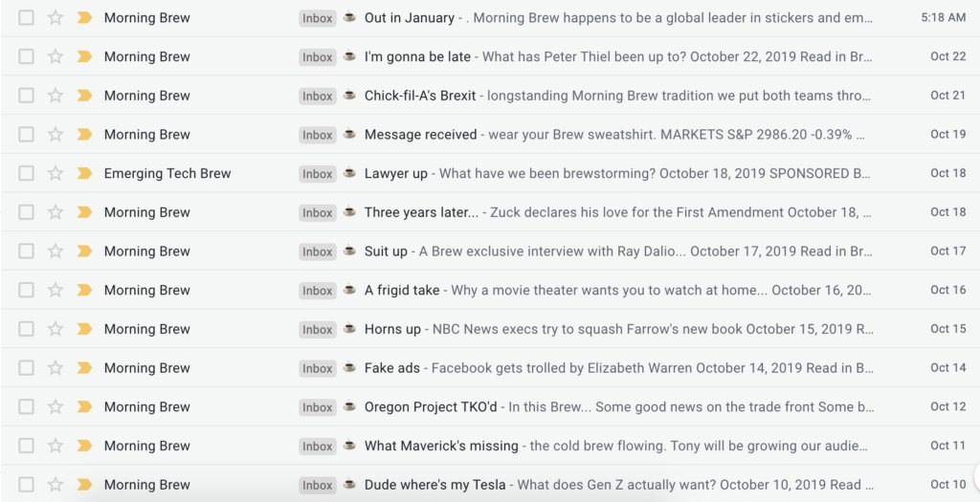Click importance marker on 'Chick-fil-A's Brexit' row
980x502 pixels.
84,96
